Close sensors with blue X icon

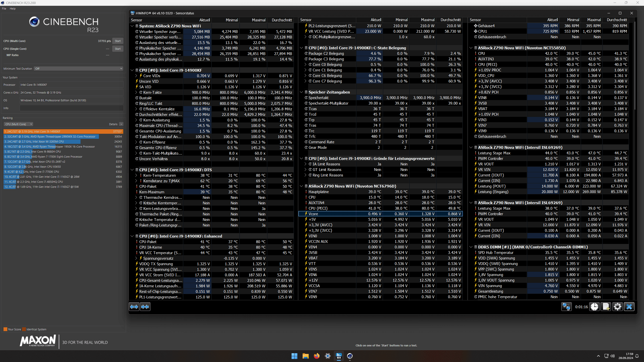point(629,307)
